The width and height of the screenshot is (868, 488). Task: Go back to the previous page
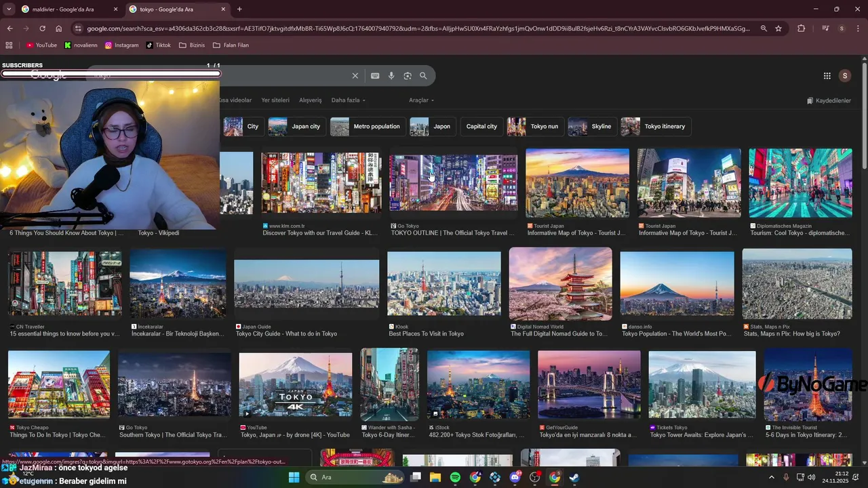[9, 28]
